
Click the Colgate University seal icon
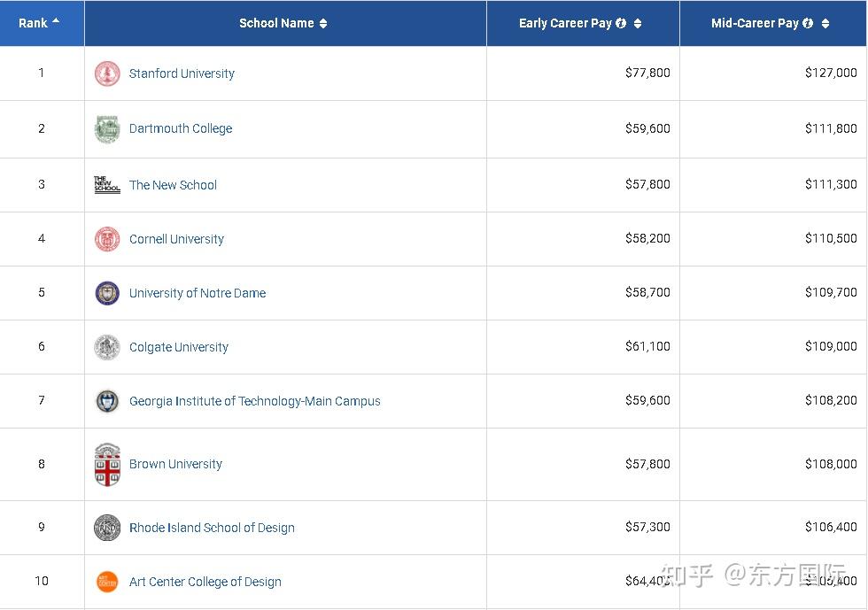(x=107, y=347)
